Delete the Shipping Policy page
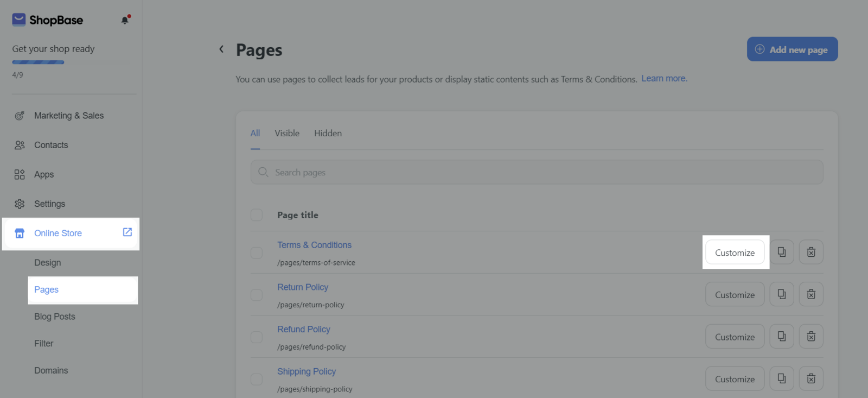The width and height of the screenshot is (868, 398). 811,378
